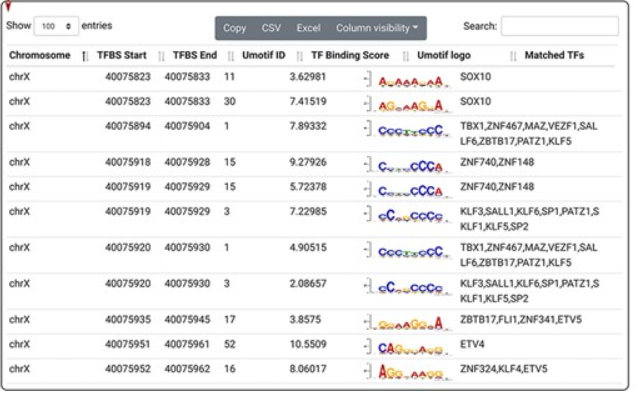The width and height of the screenshot is (638, 396).
Task: Click sort arrows beside Umotif ID
Action: [299, 56]
